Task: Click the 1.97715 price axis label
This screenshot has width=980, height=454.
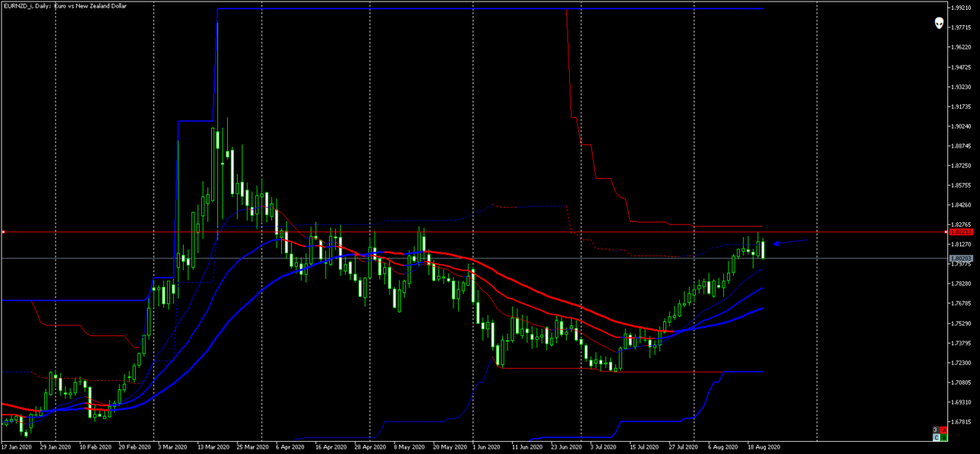Action: 962,27
